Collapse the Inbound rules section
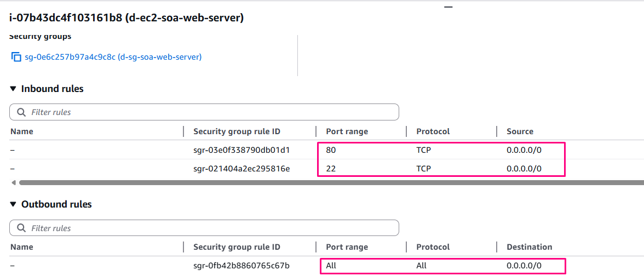This screenshot has height=276, width=644. pos(13,89)
